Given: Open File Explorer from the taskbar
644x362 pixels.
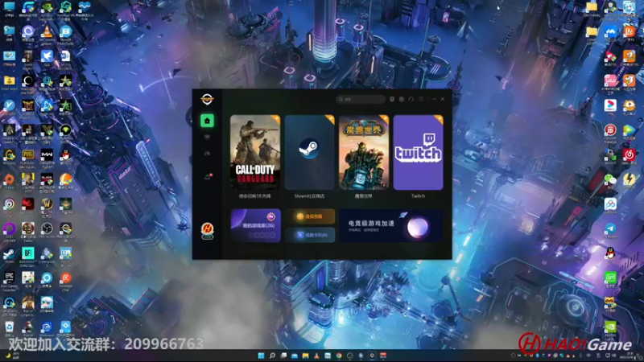Looking at the screenshot, I should 306,356.
